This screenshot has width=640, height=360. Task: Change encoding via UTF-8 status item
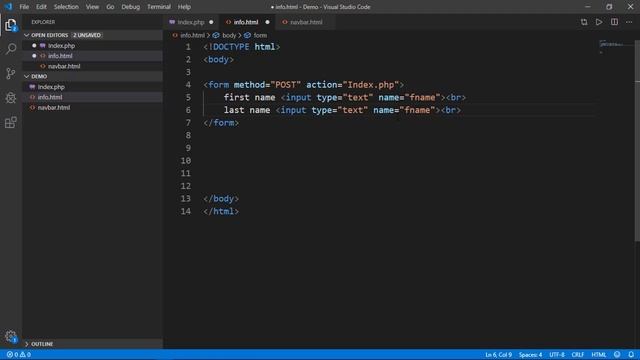[557, 355]
